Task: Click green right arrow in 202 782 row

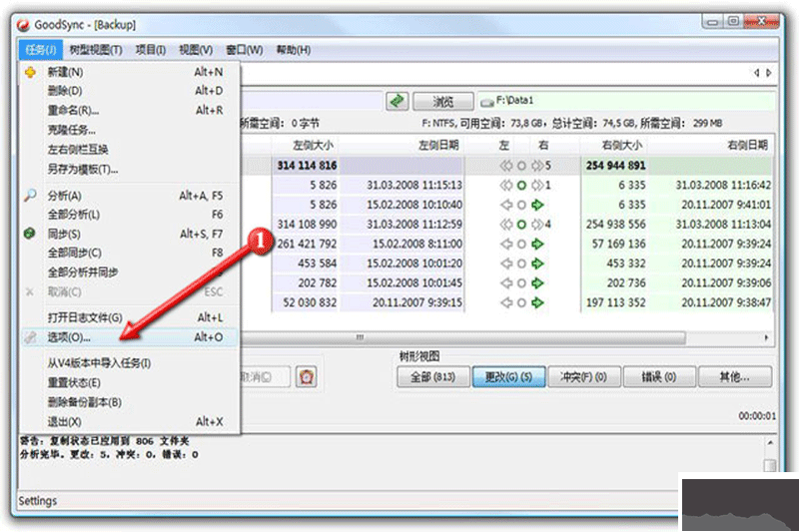Action: pos(537,283)
